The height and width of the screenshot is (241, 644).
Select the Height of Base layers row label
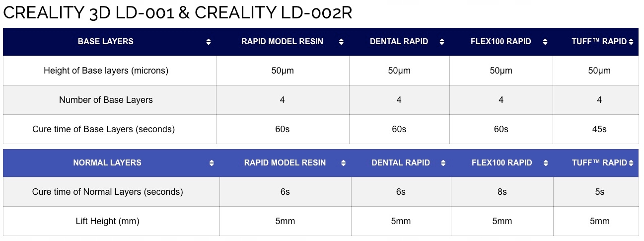click(106, 71)
